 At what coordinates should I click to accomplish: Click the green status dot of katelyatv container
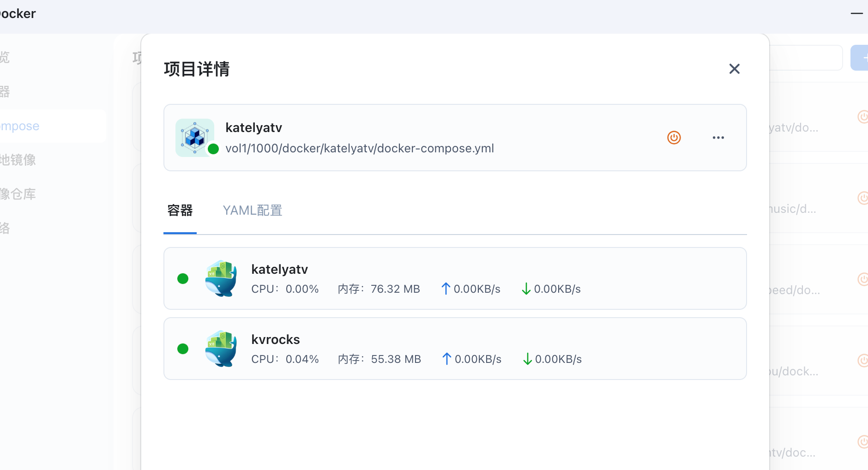click(183, 278)
